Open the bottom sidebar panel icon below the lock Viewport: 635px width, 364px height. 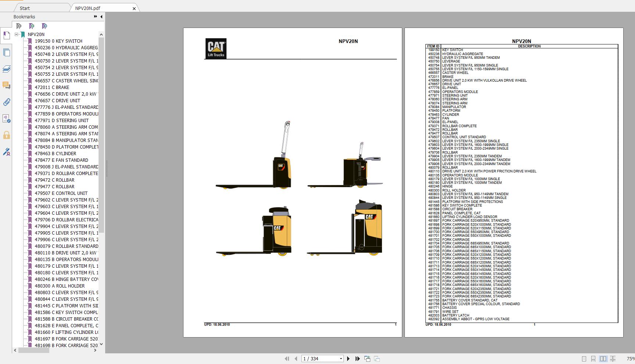(x=6, y=152)
